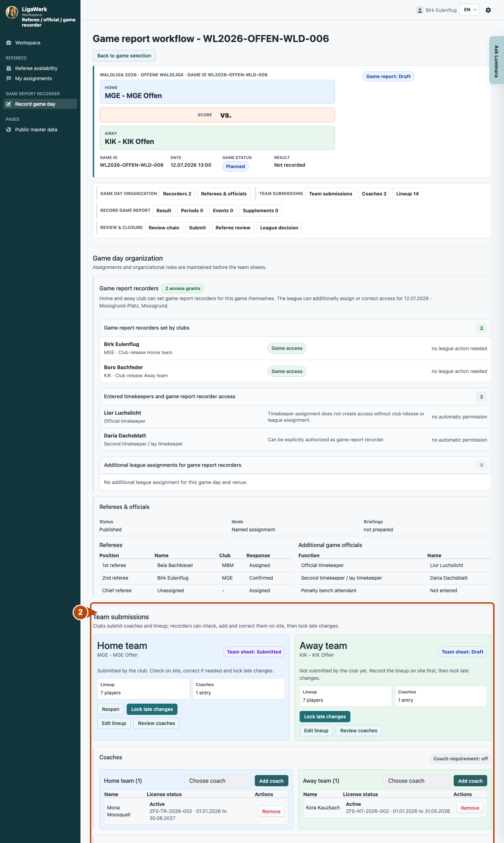The height and width of the screenshot is (843, 504).
Task: Edit lineup for the Home team
Action: pos(114,723)
